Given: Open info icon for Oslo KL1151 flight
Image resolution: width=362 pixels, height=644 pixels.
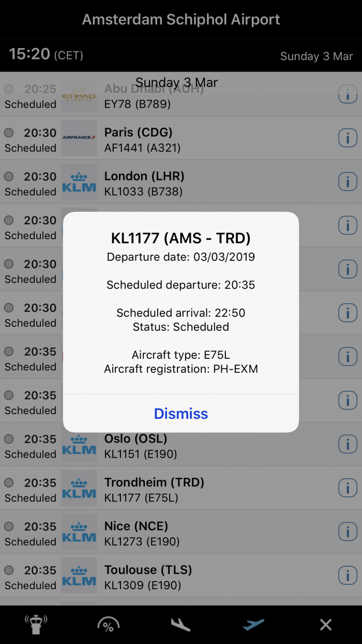Looking at the screenshot, I should [x=348, y=444].
